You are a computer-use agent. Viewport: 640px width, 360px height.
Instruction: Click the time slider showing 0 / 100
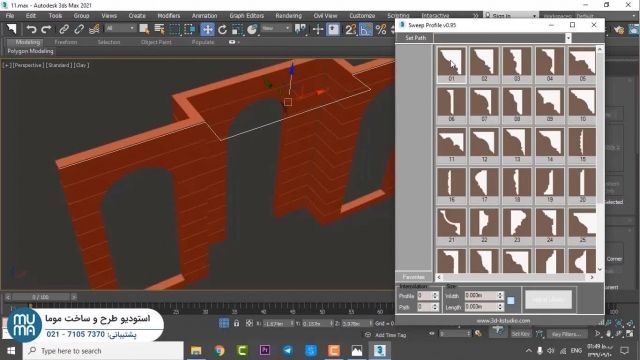pyautogui.click(x=40, y=297)
